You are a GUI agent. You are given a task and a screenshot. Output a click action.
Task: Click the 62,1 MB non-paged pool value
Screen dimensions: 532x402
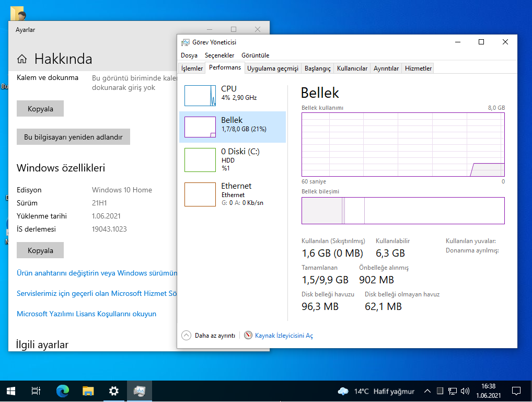coord(384,306)
